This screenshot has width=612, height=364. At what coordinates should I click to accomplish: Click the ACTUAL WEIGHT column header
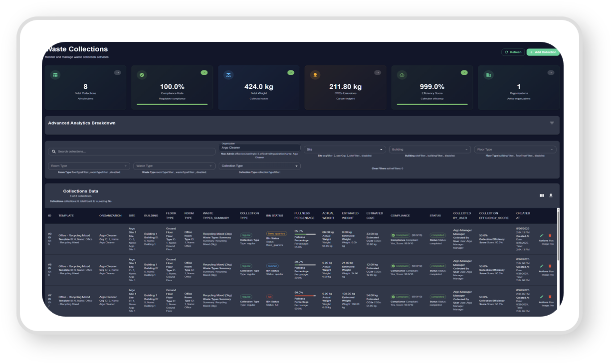point(328,215)
